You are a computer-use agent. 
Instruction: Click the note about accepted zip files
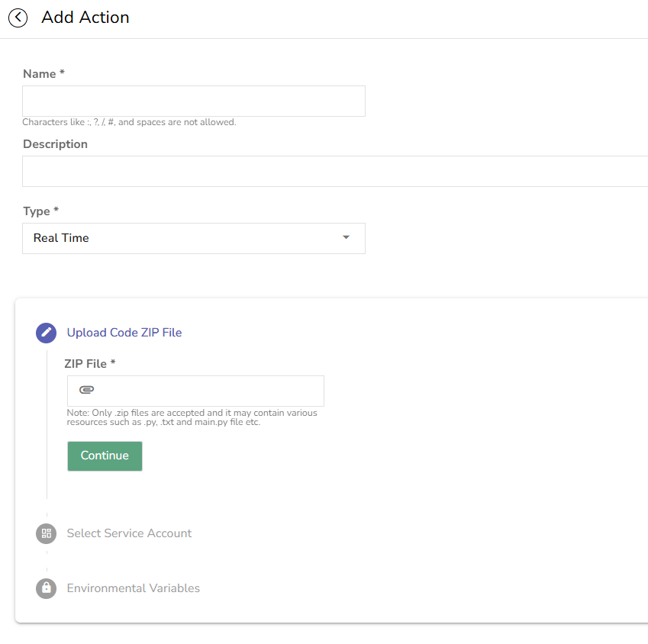click(x=191, y=417)
